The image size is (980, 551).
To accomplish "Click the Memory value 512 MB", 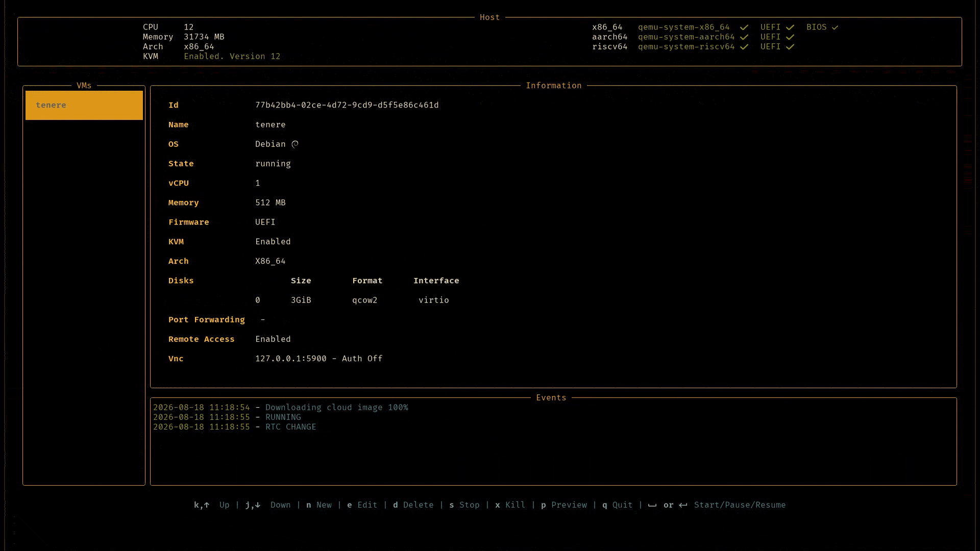I will pyautogui.click(x=271, y=203).
